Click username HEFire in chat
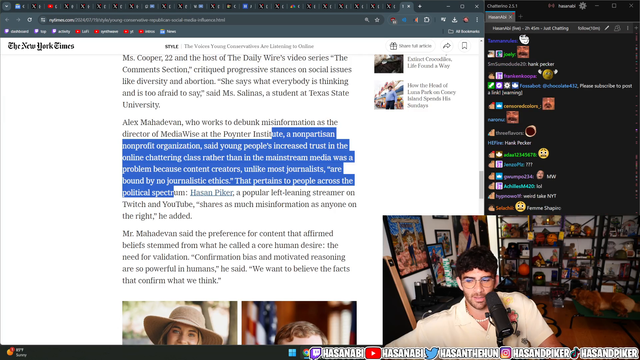 [495, 143]
